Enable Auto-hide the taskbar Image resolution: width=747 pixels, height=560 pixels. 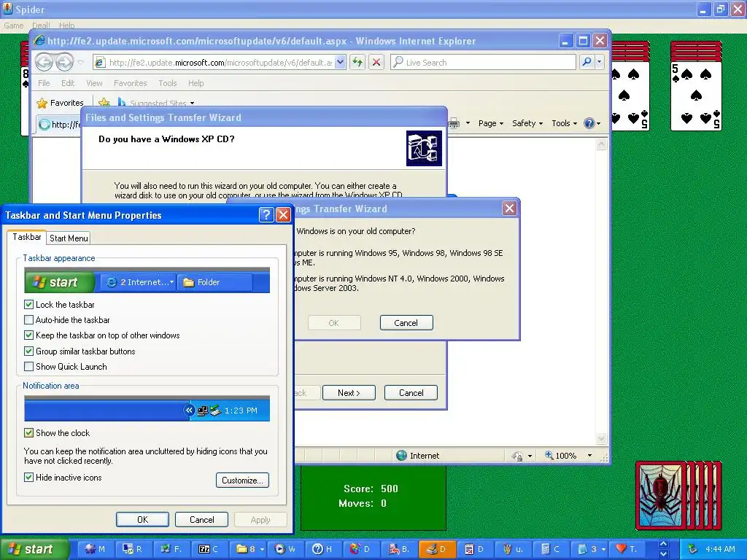(x=28, y=320)
